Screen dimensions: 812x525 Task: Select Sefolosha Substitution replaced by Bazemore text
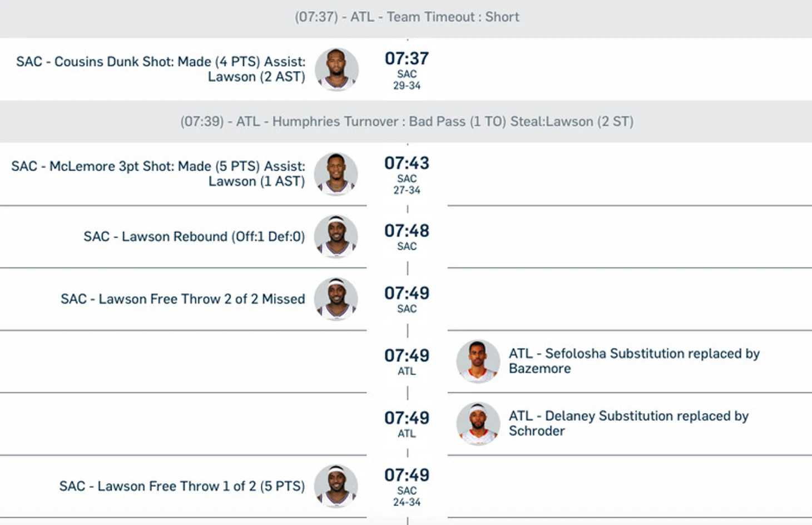click(634, 360)
